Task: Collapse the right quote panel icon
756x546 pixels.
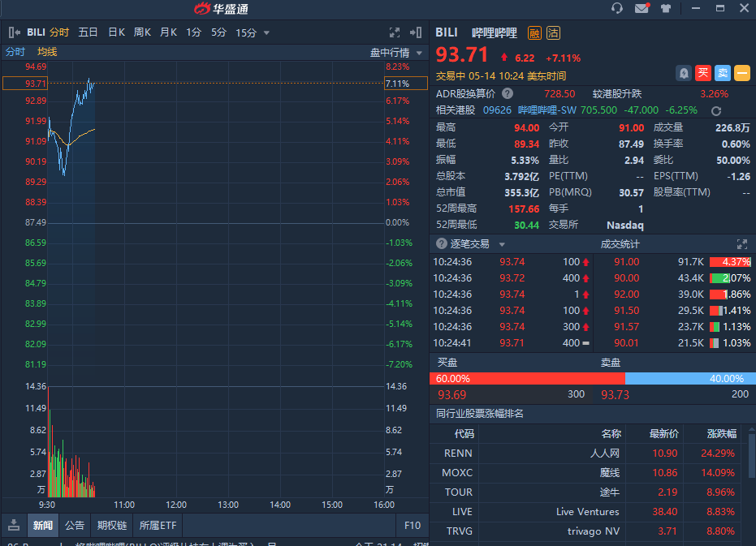Action: pos(416,32)
